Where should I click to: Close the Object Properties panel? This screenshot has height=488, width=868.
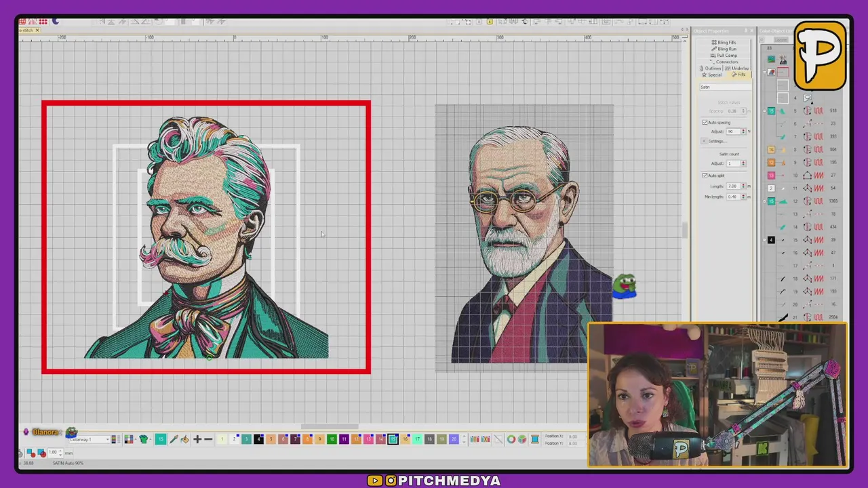coord(752,30)
